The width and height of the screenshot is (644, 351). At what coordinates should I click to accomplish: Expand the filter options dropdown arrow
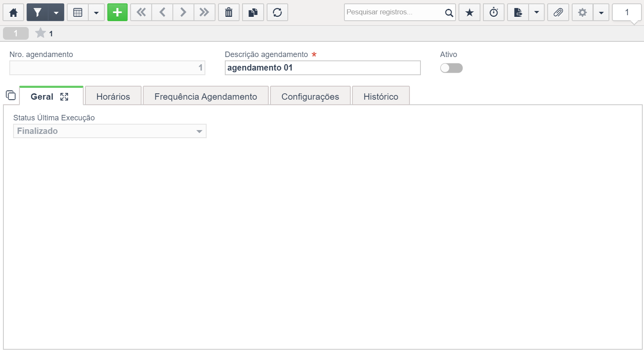[x=56, y=12]
